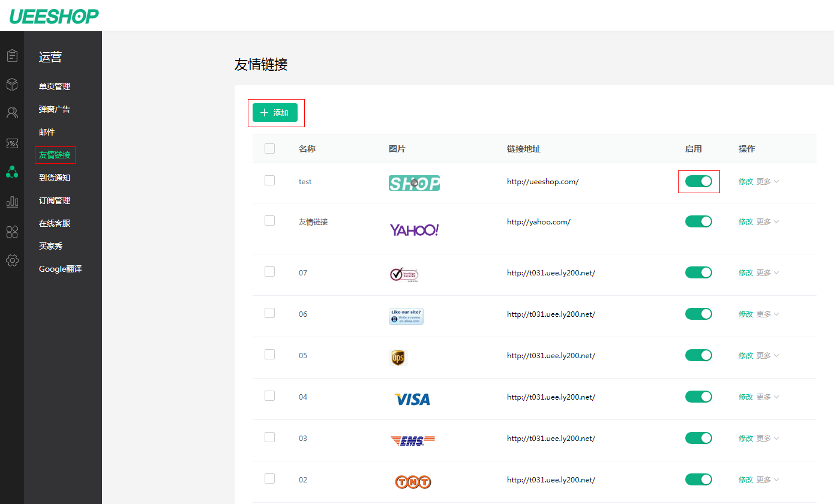Open 买家秀 menu item

click(51, 246)
